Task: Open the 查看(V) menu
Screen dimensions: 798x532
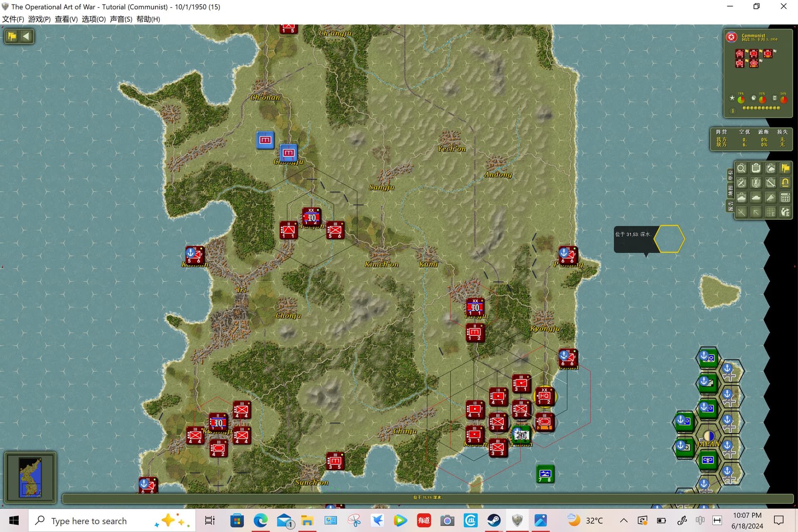Action: pyautogui.click(x=66, y=19)
